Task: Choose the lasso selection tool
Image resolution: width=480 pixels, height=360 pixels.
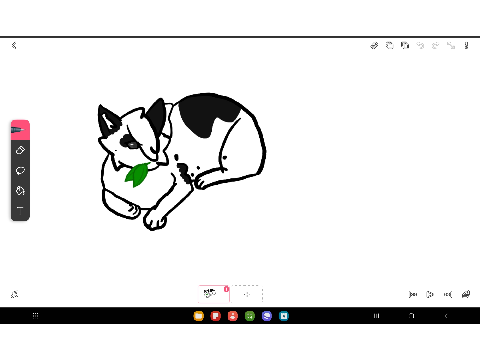Action: (20, 170)
